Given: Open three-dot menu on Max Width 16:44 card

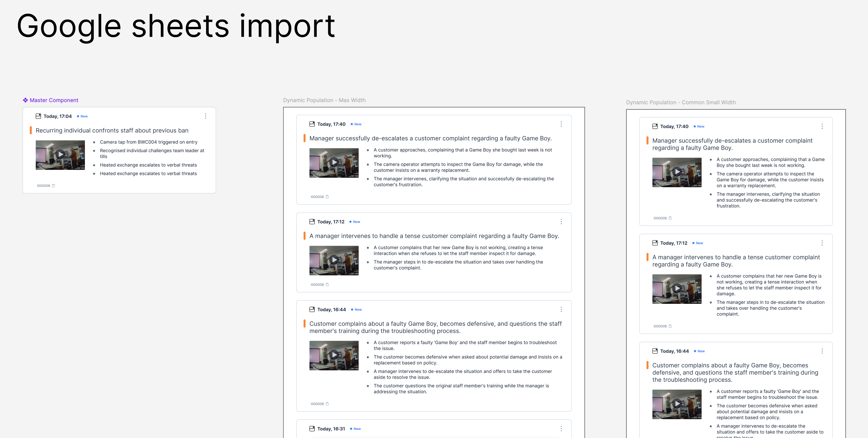Looking at the screenshot, I should tap(561, 309).
